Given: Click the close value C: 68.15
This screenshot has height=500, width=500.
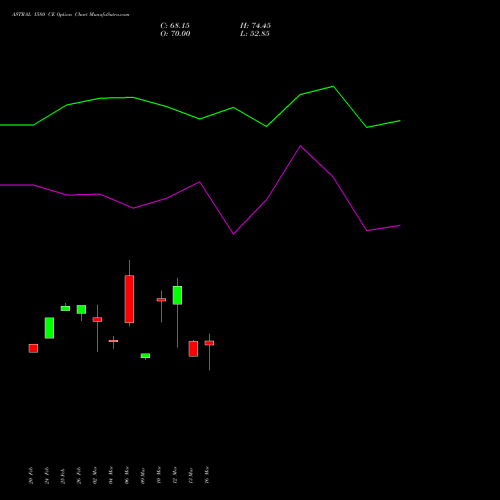Looking at the screenshot, I should pos(175,26).
